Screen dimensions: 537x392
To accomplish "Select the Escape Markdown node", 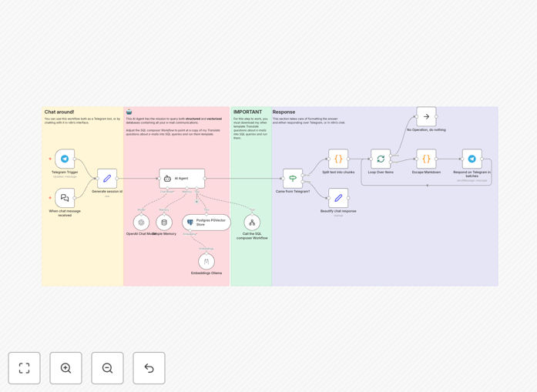I will 426,159.
